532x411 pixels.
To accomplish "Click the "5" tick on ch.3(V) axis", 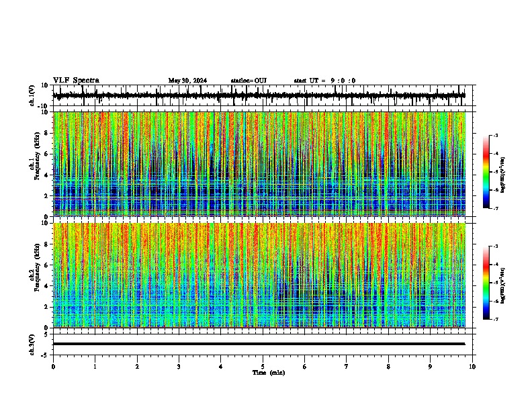I will pos(46,334).
